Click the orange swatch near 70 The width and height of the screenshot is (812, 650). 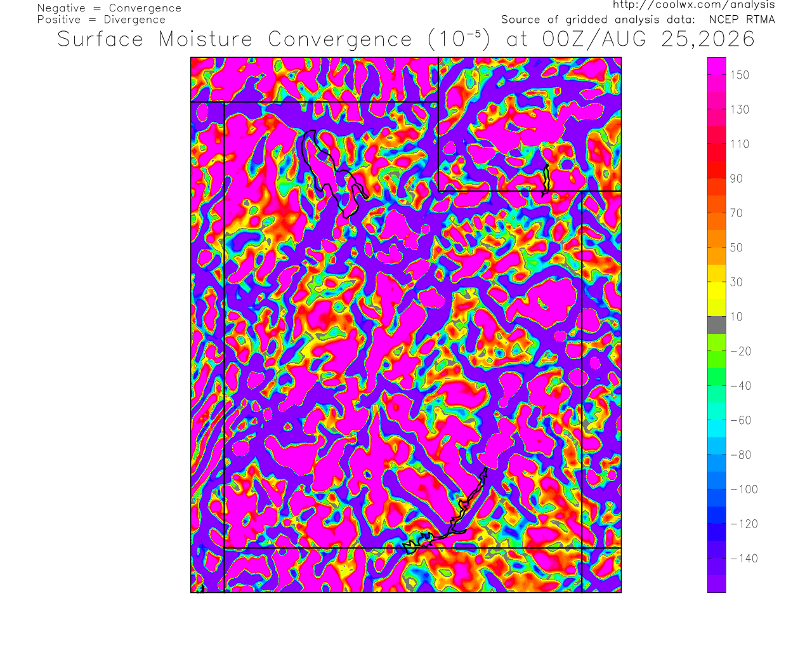click(717, 213)
